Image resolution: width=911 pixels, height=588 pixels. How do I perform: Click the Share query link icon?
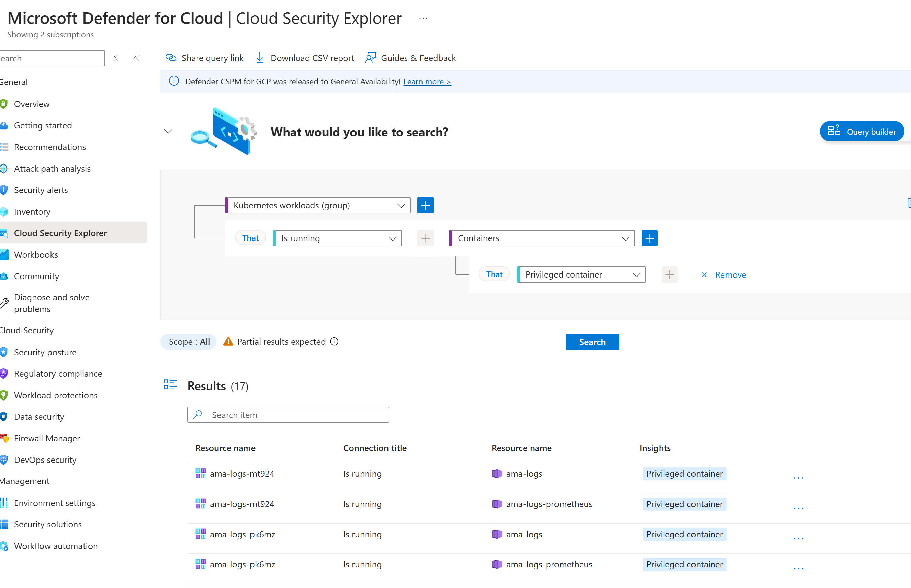(171, 58)
